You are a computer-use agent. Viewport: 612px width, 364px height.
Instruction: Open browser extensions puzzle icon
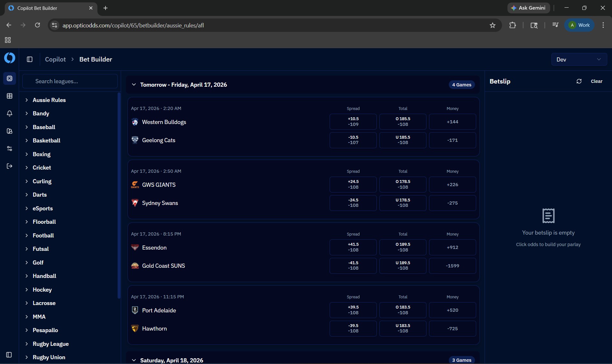[513, 25]
